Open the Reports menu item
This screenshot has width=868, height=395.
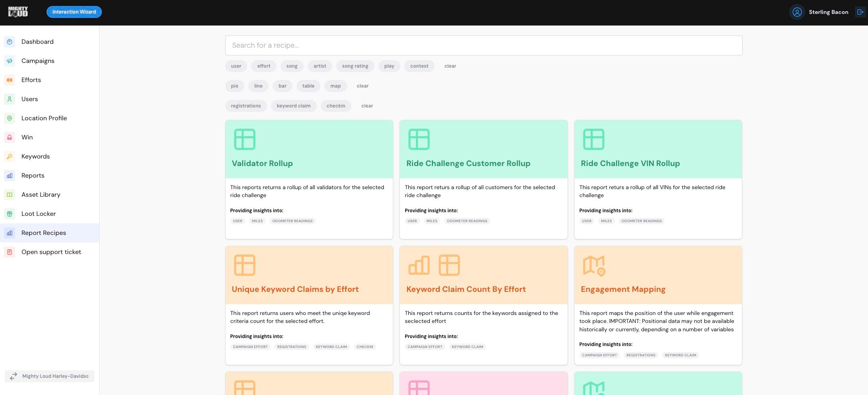[33, 176]
